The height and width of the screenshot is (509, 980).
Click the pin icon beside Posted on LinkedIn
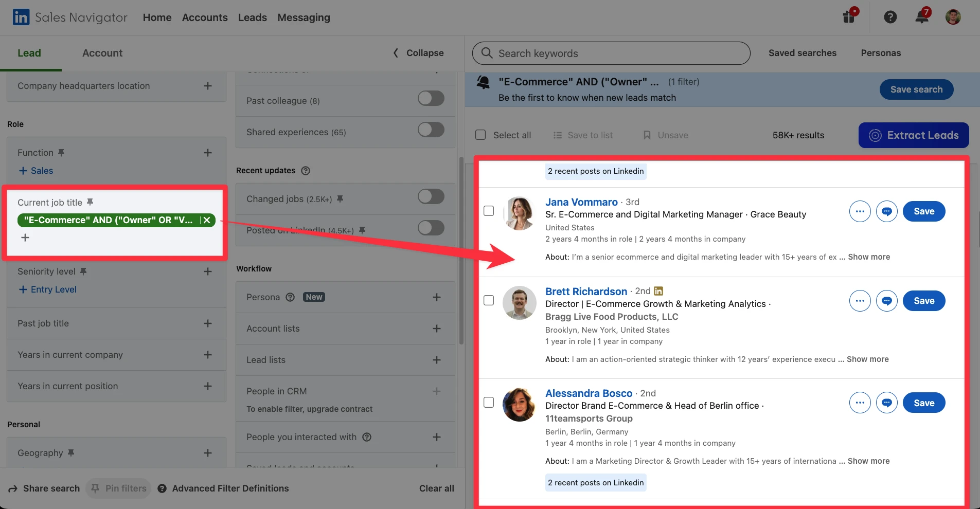tap(362, 230)
